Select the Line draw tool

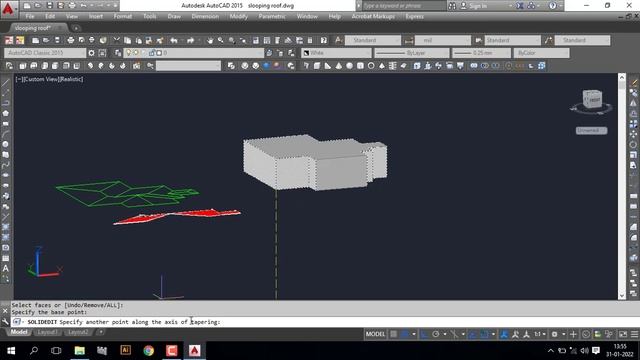pos(6,82)
